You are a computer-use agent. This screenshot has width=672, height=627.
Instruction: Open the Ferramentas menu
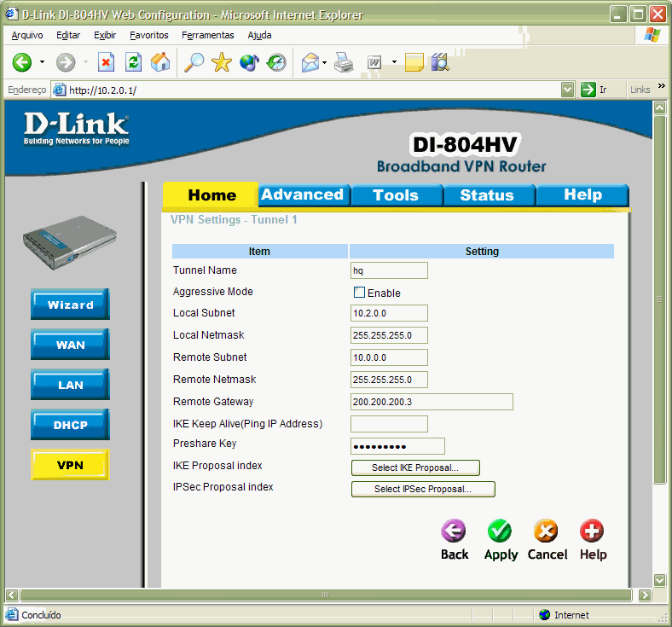point(207,35)
